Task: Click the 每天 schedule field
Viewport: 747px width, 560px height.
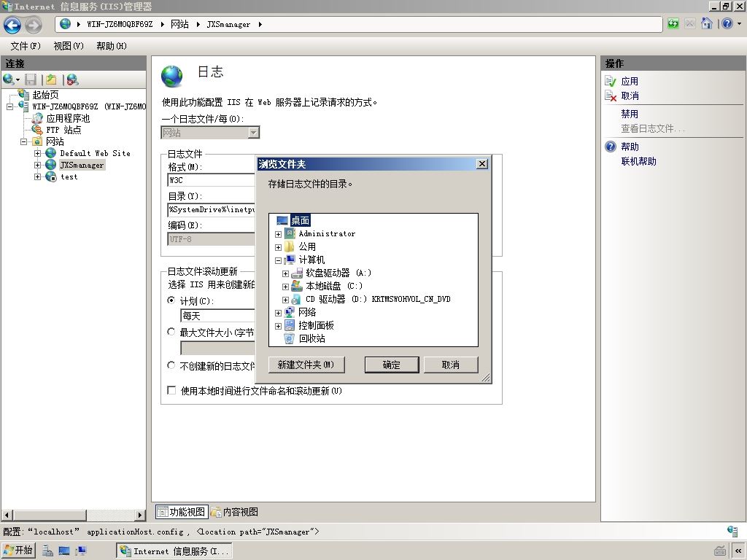Action: tap(217, 315)
